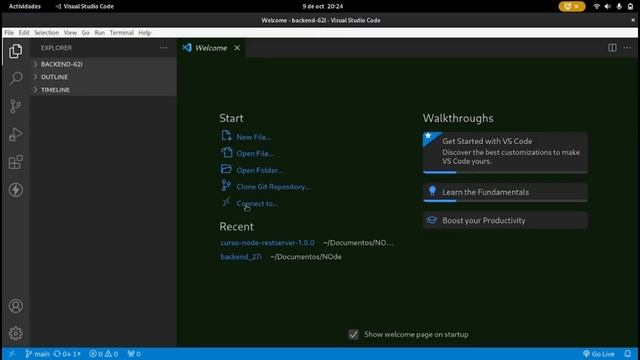This screenshot has height=360, width=640.
Task: Toggle Show welcome page on startup checkbox
Action: tap(353, 334)
